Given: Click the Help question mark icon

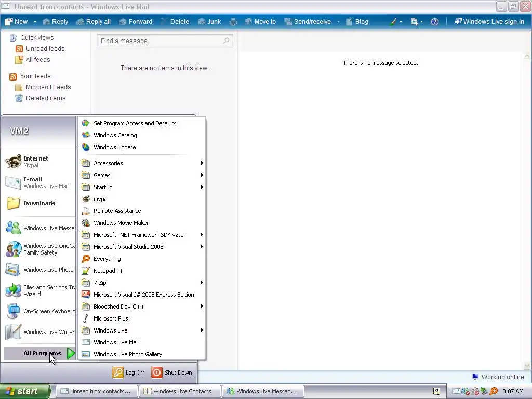Looking at the screenshot, I should tap(435, 22).
